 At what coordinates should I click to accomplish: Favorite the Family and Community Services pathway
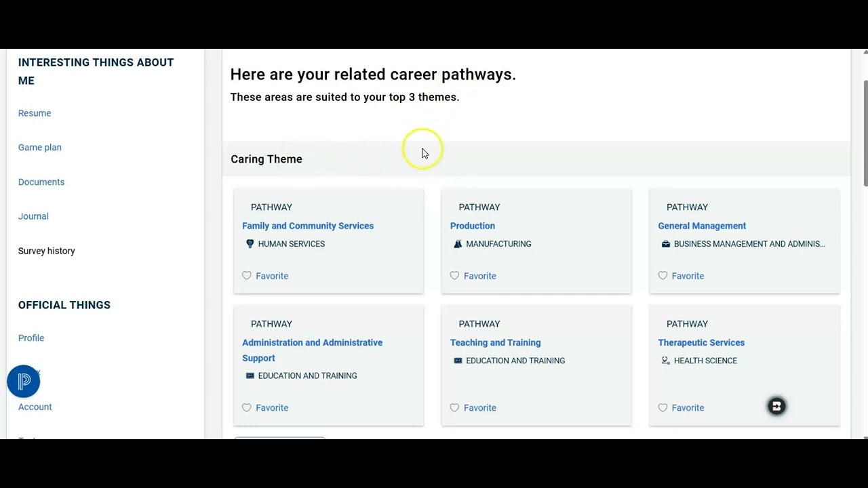click(x=265, y=276)
